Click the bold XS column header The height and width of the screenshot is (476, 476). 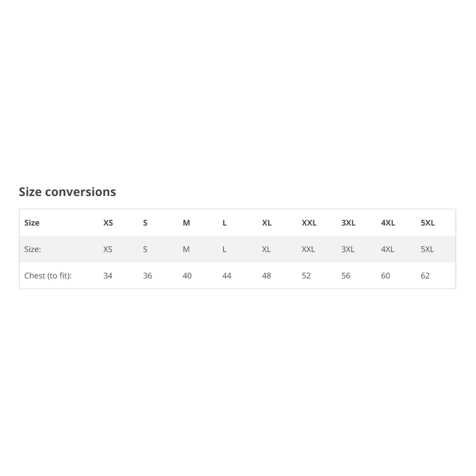click(x=108, y=223)
